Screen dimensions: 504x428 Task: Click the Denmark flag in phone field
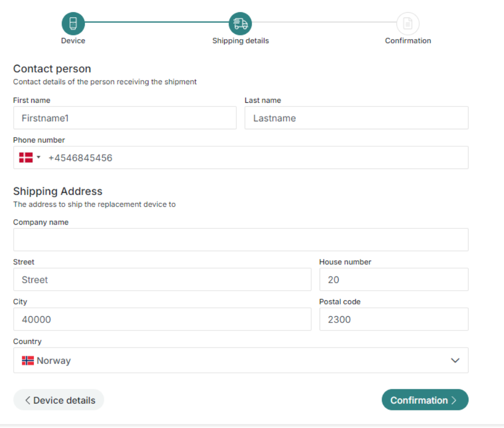click(26, 157)
